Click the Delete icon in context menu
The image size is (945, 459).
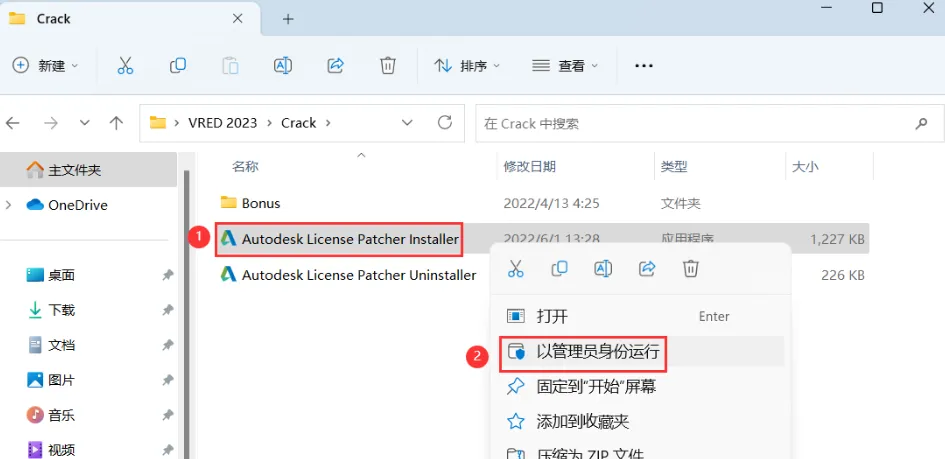coord(691,268)
